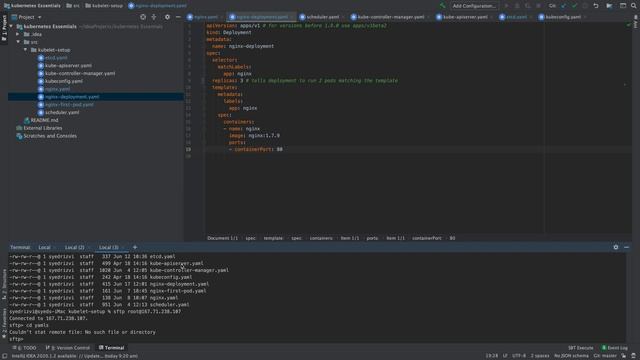
Task: Add a new terminal session tab
Action: point(135,247)
